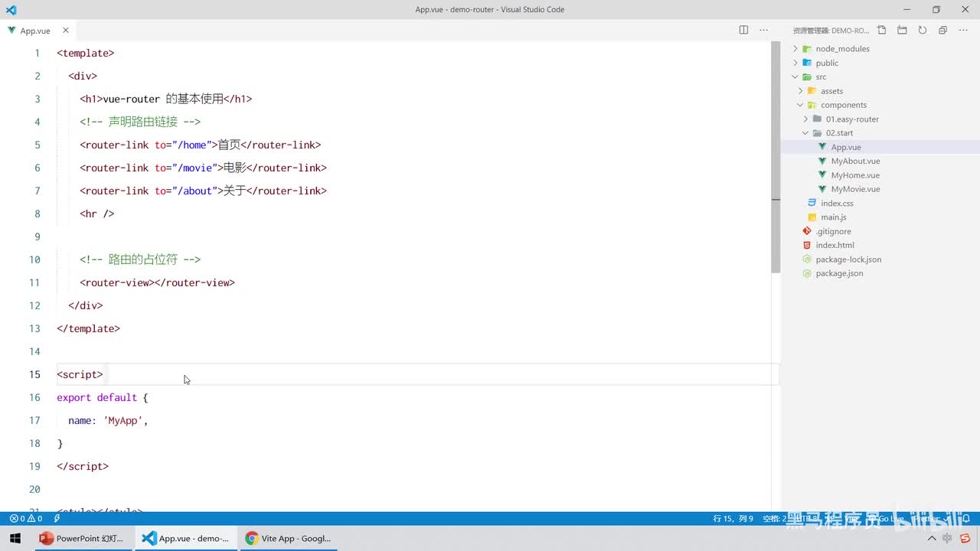Split the editor to the right
The width and height of the screenshot is (980, 551).
(x=743, y=30)
